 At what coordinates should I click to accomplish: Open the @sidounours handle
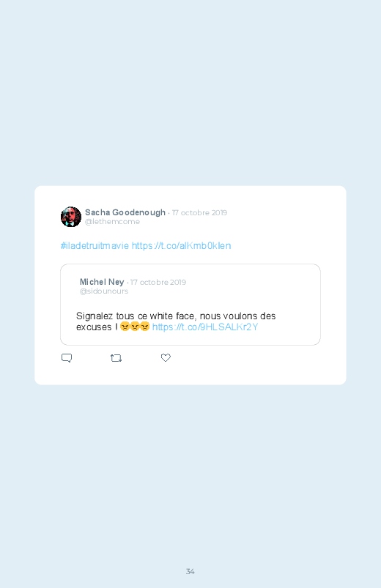click(x=103, y=291)
